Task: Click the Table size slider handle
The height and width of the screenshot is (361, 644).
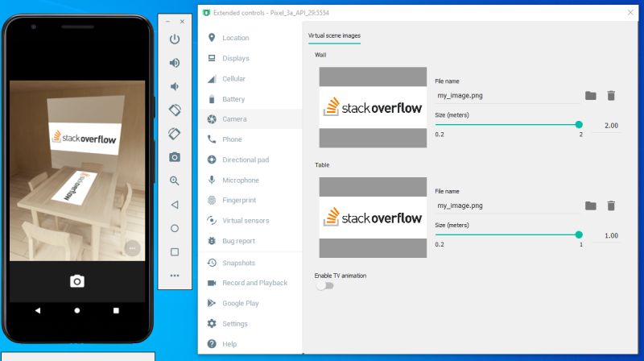Action: (579, 234)
